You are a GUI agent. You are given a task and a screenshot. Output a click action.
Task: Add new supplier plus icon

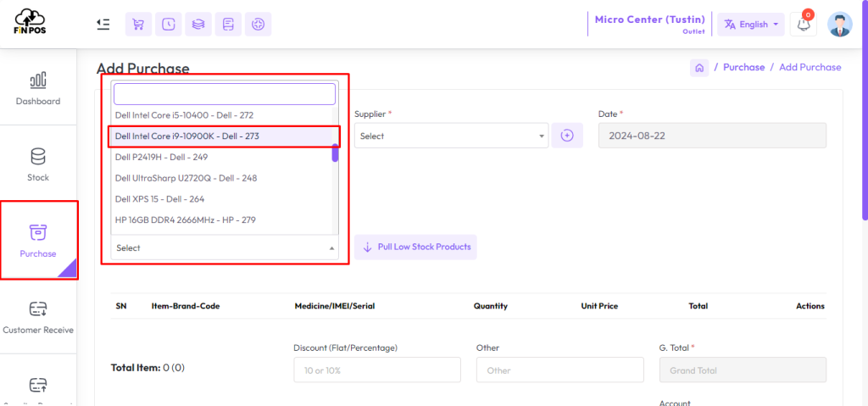coord(567,136)
